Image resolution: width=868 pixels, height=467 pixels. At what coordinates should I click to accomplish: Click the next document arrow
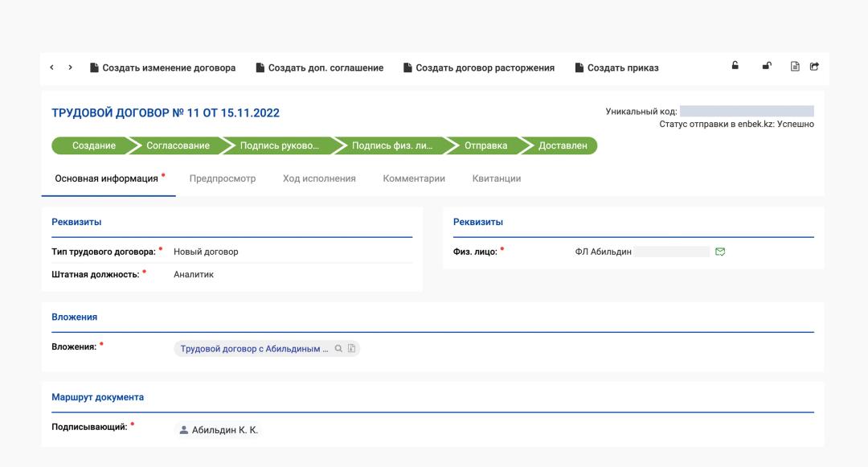71,68
